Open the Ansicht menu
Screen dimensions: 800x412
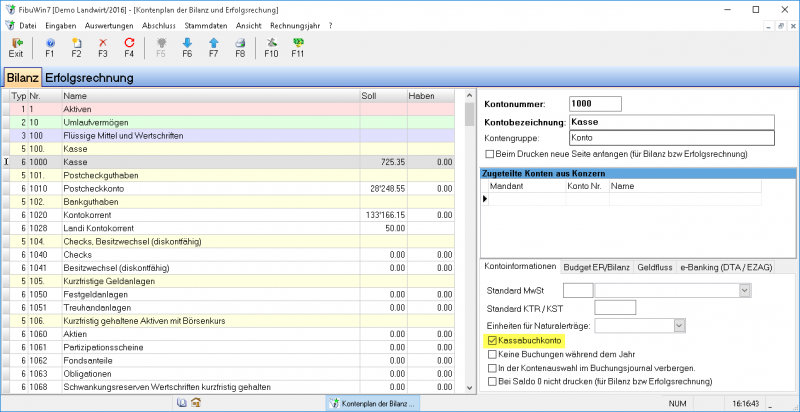pos(249,25)
